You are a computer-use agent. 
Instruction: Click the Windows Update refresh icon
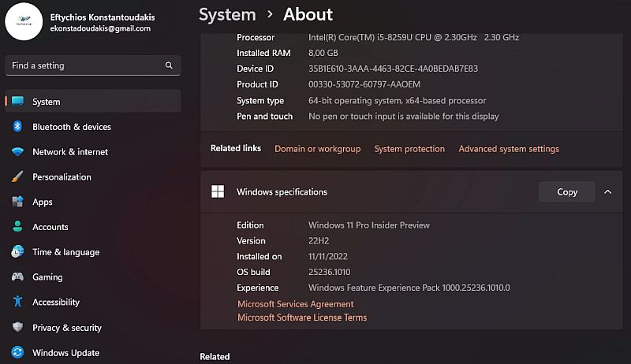(17, 352)
